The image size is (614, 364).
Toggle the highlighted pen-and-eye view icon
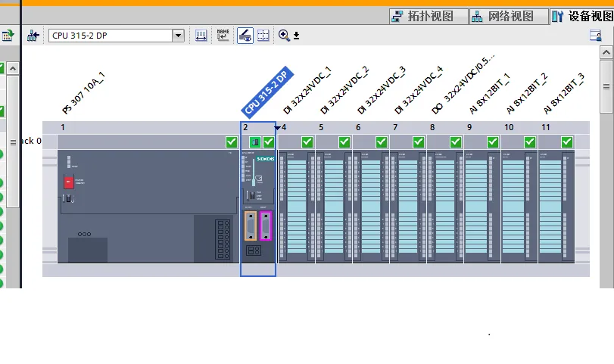(x=245, y=36)
